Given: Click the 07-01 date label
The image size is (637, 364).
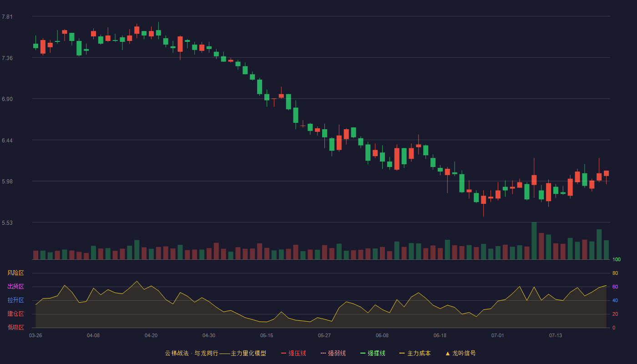Looking at the screenshot, I should tap(498, 335).
